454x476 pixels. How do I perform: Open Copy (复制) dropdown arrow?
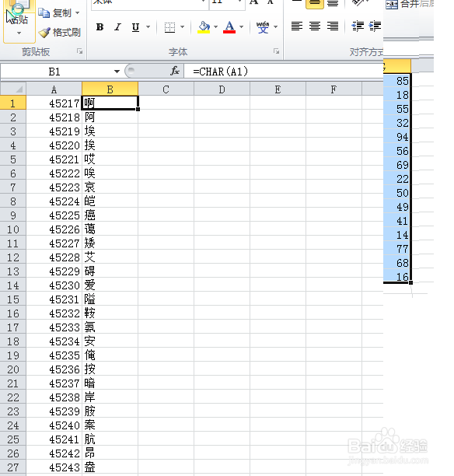78,13
